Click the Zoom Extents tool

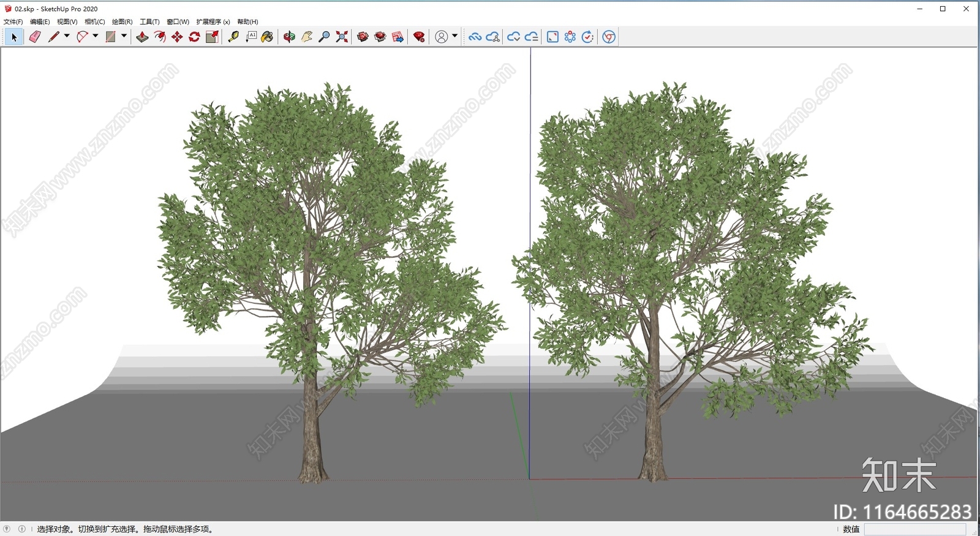click(x=342, y=37)
